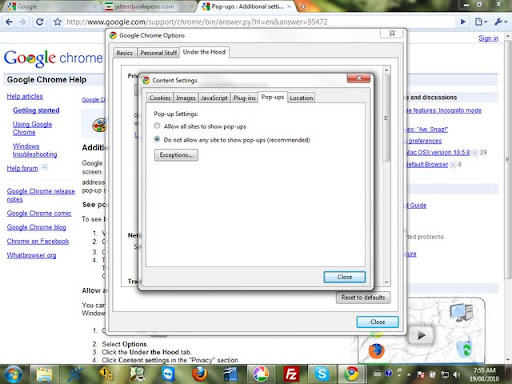The width and height of the screenshot is (512, 384).
Task: Select the Under the Hood tab
Action: (x=204, y=52)
